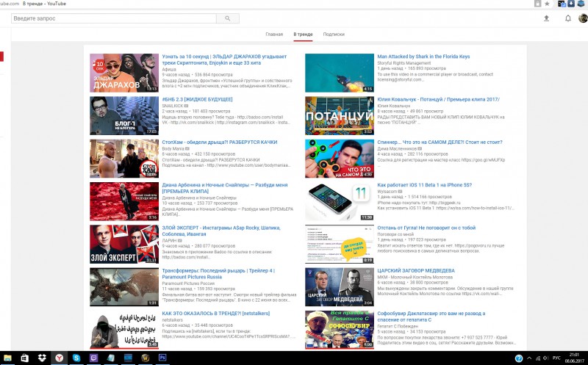Open the notifications bell
This screenshot has width=588, height=365.
coord(567,18)
